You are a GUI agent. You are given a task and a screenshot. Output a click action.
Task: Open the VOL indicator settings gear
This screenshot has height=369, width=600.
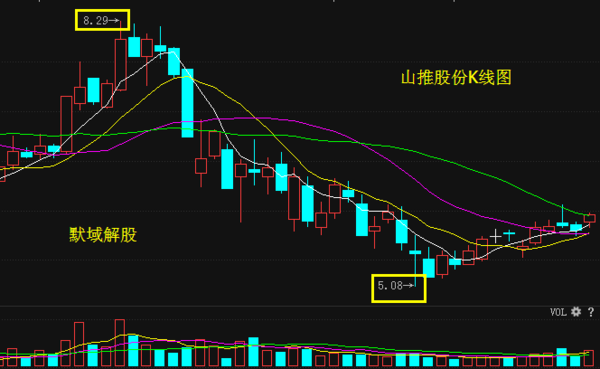pyautogui.click(x=576, y=312)
